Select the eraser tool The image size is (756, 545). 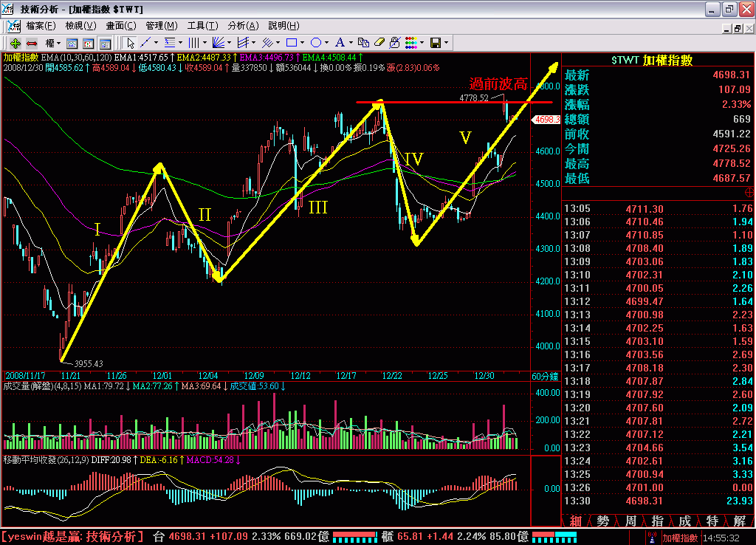point(379,43)
